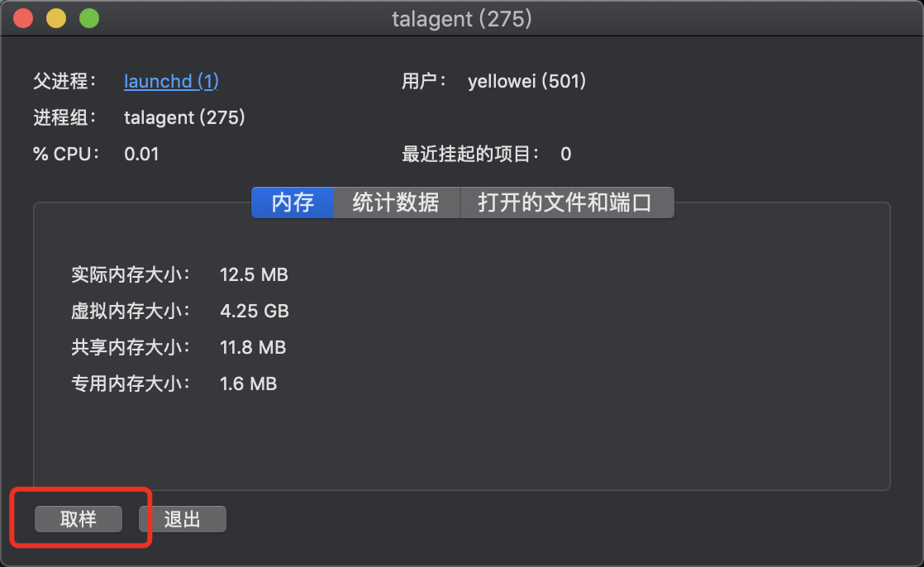Click the 取样 sample button
This screenshot has width=924, height=567.
(x=79, y=519)
